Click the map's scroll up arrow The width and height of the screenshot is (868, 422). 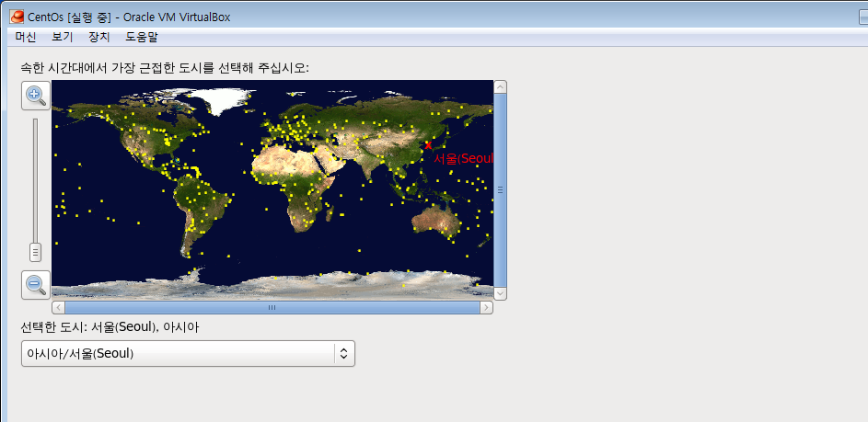[500, 86]
